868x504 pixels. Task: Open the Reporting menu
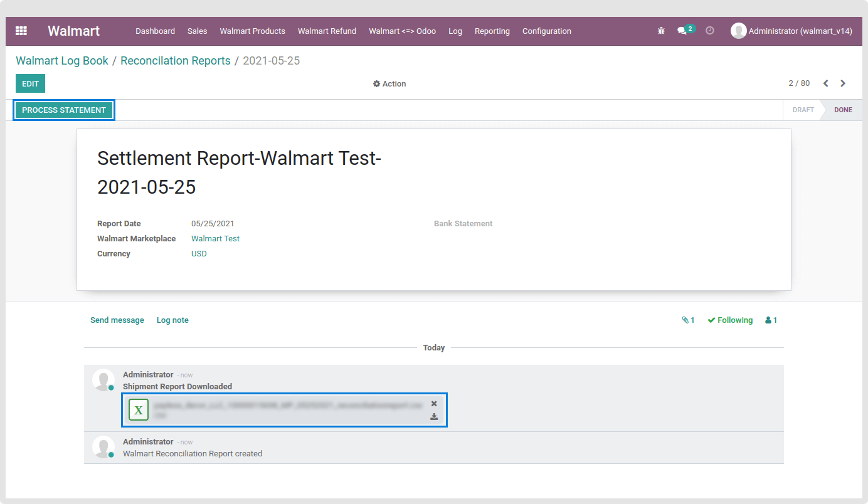pyautogui.click(x=492, y=31)
